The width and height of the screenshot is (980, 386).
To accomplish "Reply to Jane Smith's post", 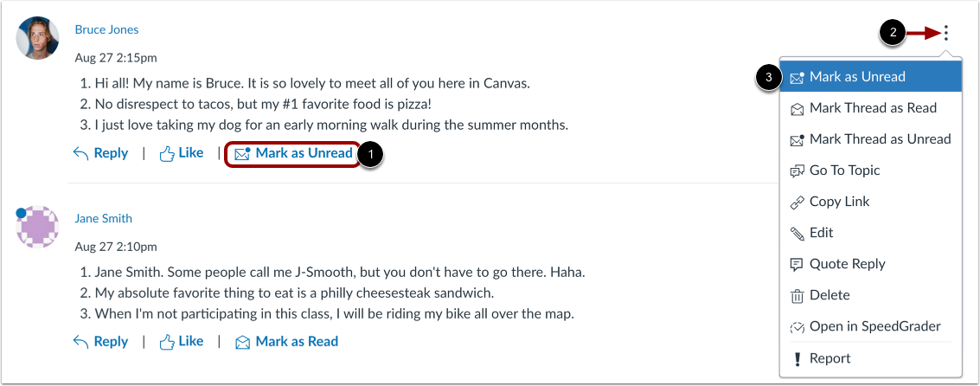I will click(x=100, y=342).
